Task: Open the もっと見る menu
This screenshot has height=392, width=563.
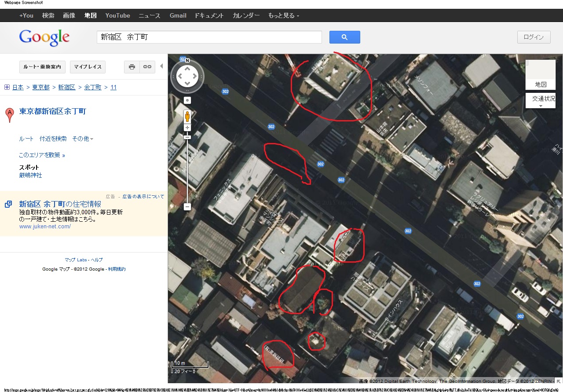Action: [x=283, y=15]
